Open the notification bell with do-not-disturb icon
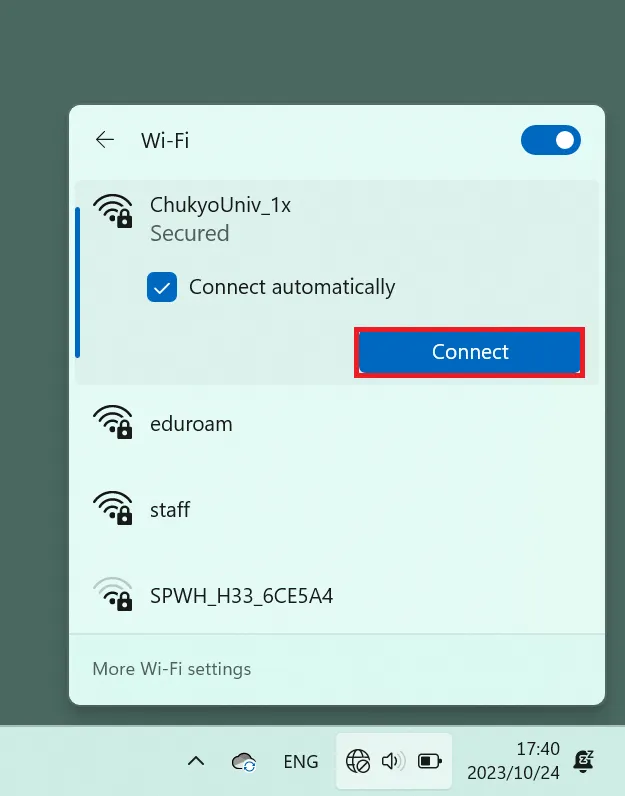The width and height of the screenshot is (625, 796). click(583, 761)
